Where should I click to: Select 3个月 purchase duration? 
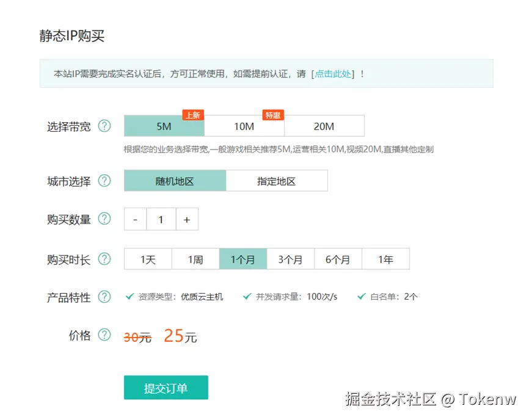tap(291, 259)
